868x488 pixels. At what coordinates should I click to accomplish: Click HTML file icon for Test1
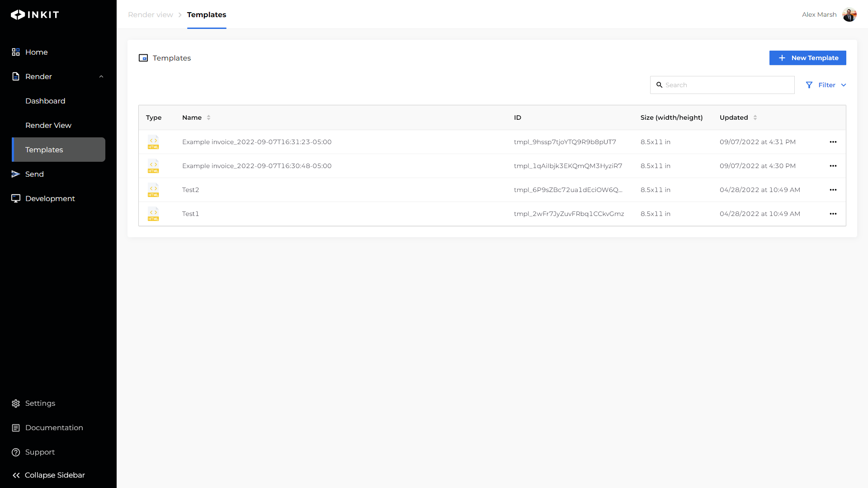pyautogui.click(x=153, y=214)
